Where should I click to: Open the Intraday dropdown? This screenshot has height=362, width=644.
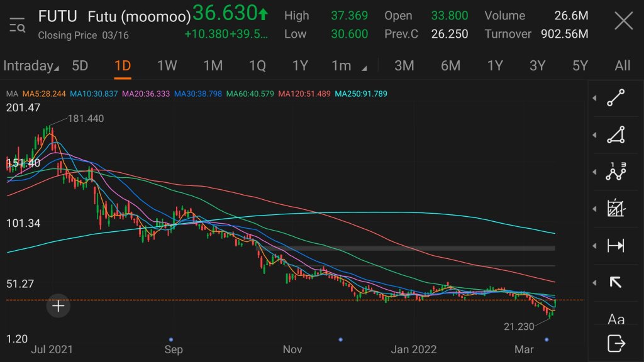tap(31, 65)
